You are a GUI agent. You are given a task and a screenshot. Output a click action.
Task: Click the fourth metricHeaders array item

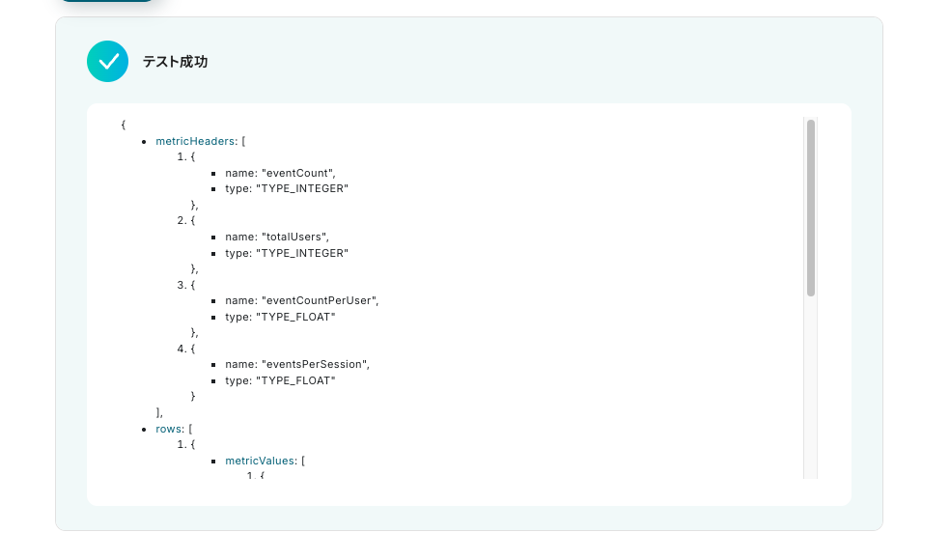187,349
